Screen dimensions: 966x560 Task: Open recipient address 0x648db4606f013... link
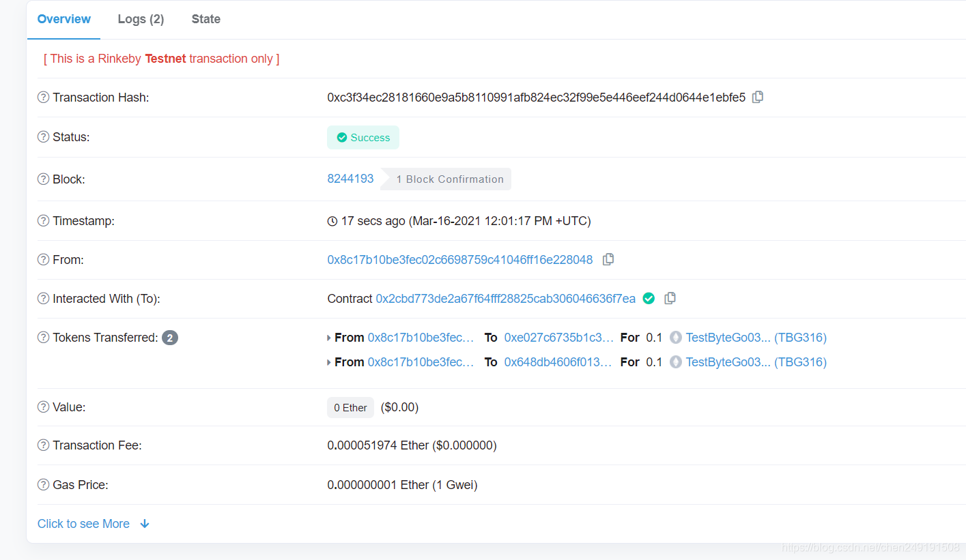pyautogui.click(x=558, y=362)
